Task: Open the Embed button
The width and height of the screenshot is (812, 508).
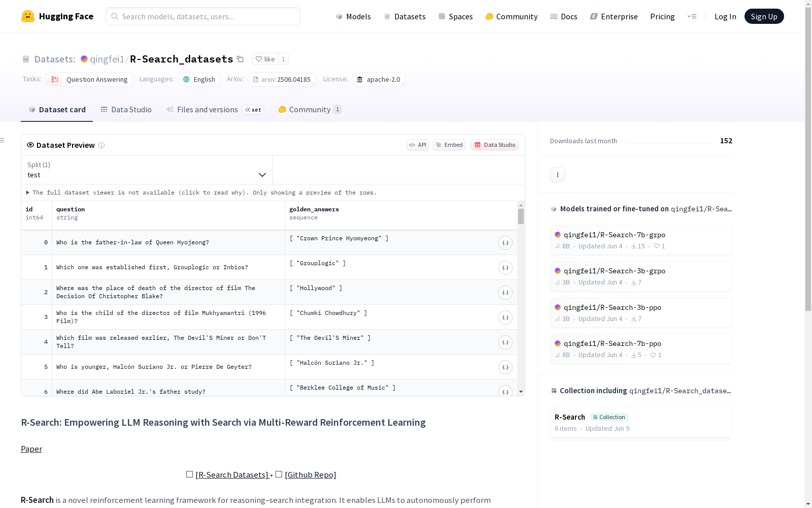Action: [x=449, y=145]
